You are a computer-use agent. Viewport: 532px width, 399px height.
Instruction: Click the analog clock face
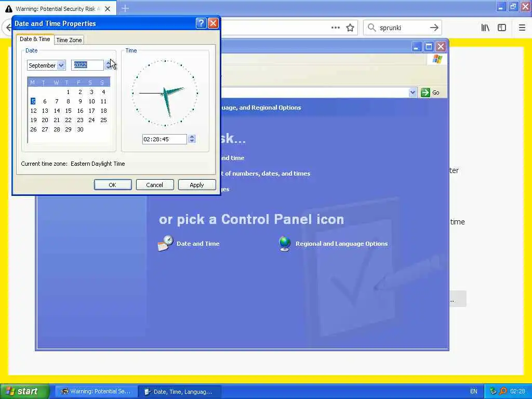[165, 93]
